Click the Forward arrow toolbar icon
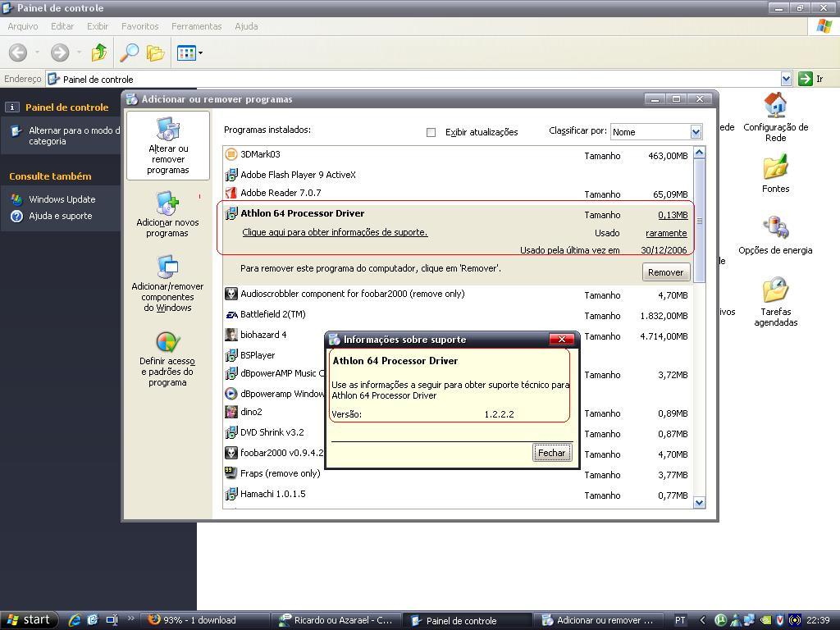Screen dimensions: 840x630 point(59,52)
